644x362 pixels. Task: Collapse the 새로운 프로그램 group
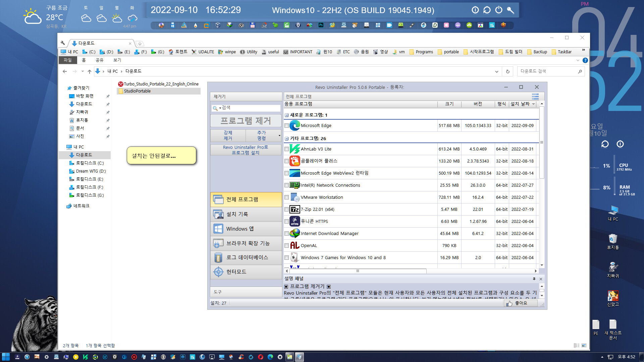click(x=286, y=115)
